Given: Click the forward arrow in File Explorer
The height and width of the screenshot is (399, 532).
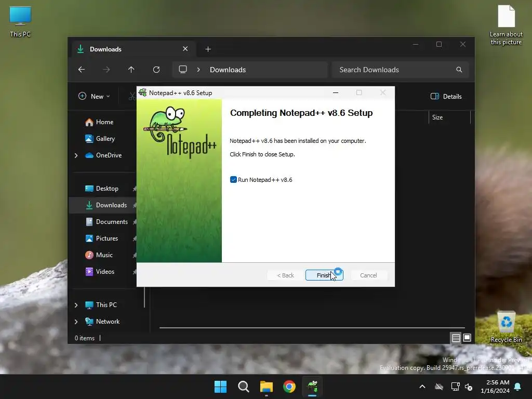Looking at the screenshot, I should (x=106, y=70).
